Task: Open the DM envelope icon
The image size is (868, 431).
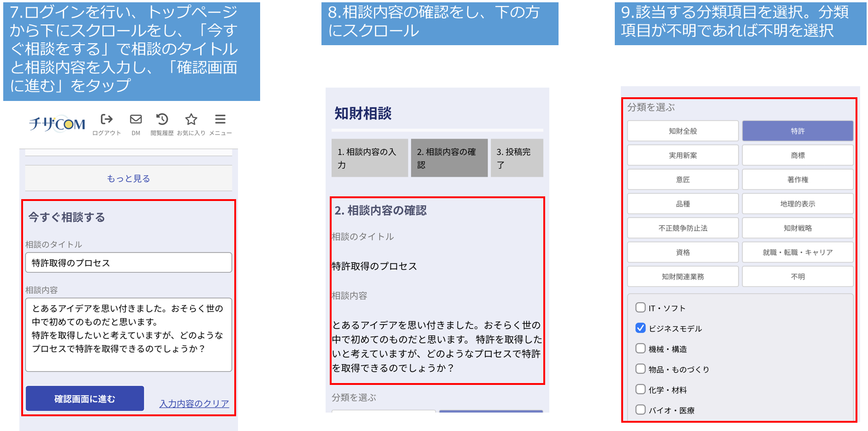Action: 136,120
